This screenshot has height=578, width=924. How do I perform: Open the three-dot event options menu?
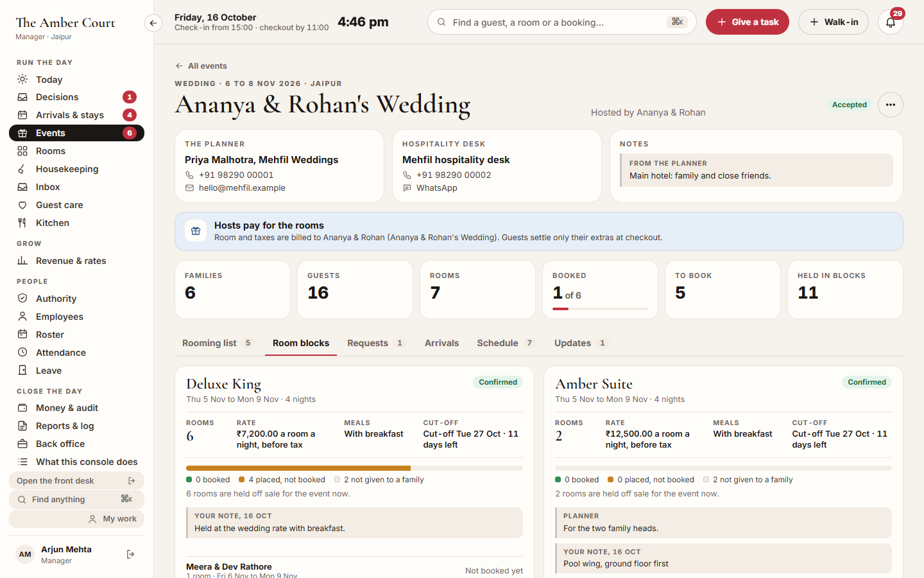[891, 105]
